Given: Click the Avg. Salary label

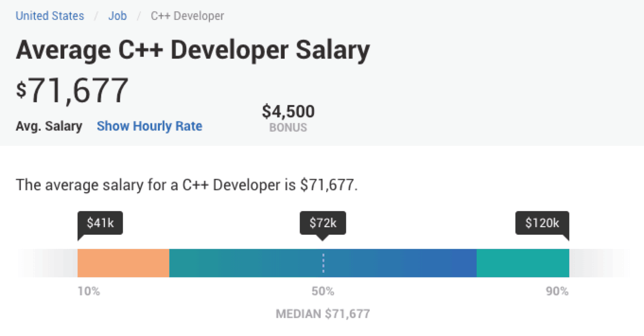Looking at the screenshot, I should [49, 126].
